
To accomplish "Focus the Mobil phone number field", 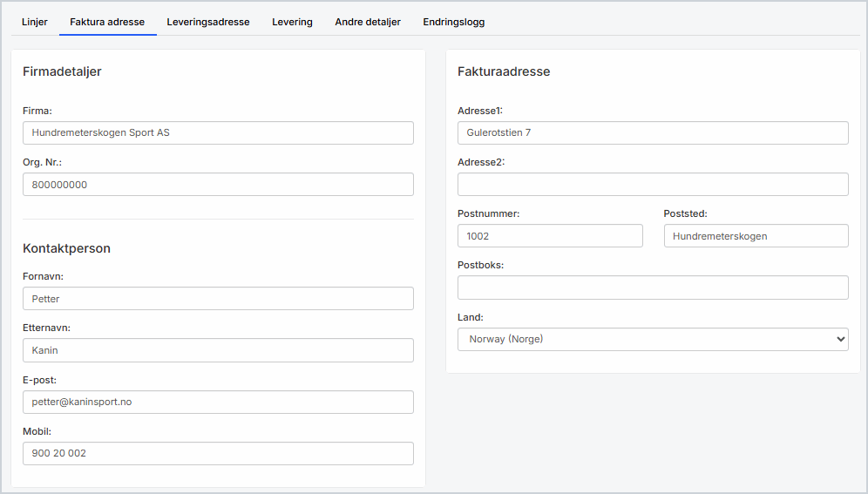I will pos(218,453).
